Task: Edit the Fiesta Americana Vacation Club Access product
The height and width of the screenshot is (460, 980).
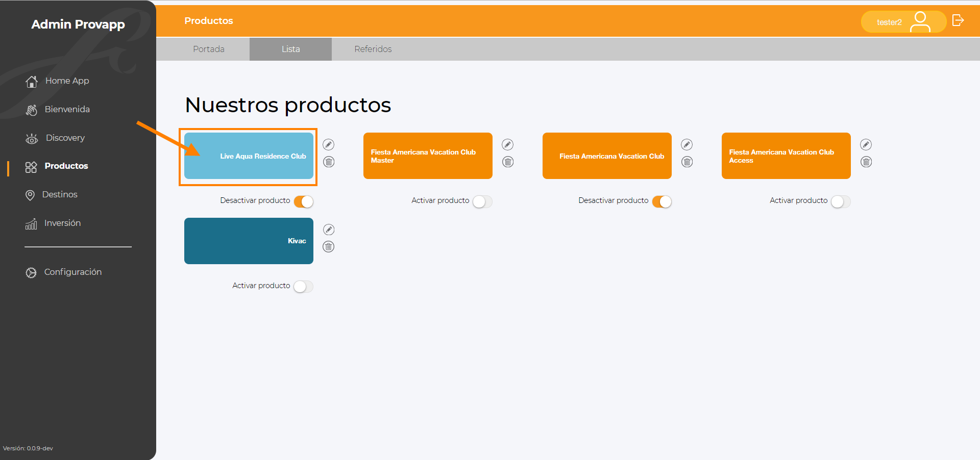Action: (x=866, y=145)
